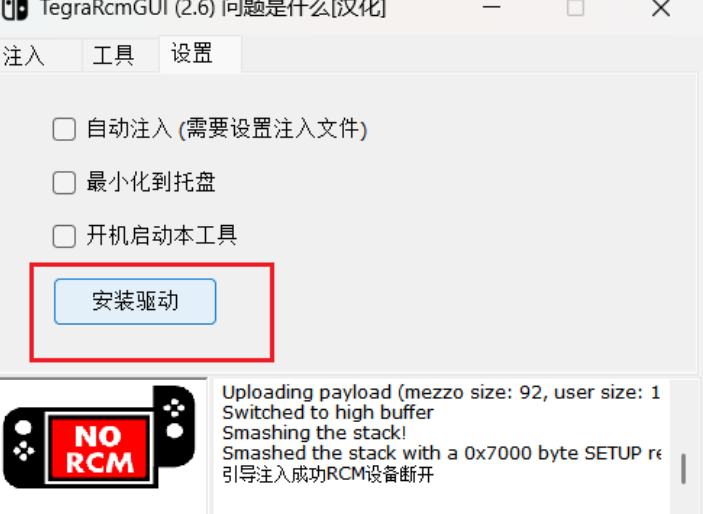Close the TegraRcmGUI window
The image size is (703, 514).
point(661,8)
